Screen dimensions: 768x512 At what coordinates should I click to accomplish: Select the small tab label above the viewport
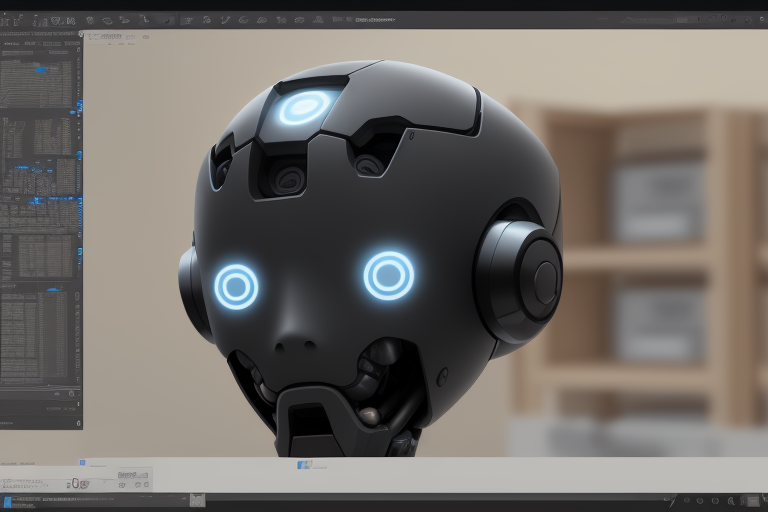click(108, 36)
